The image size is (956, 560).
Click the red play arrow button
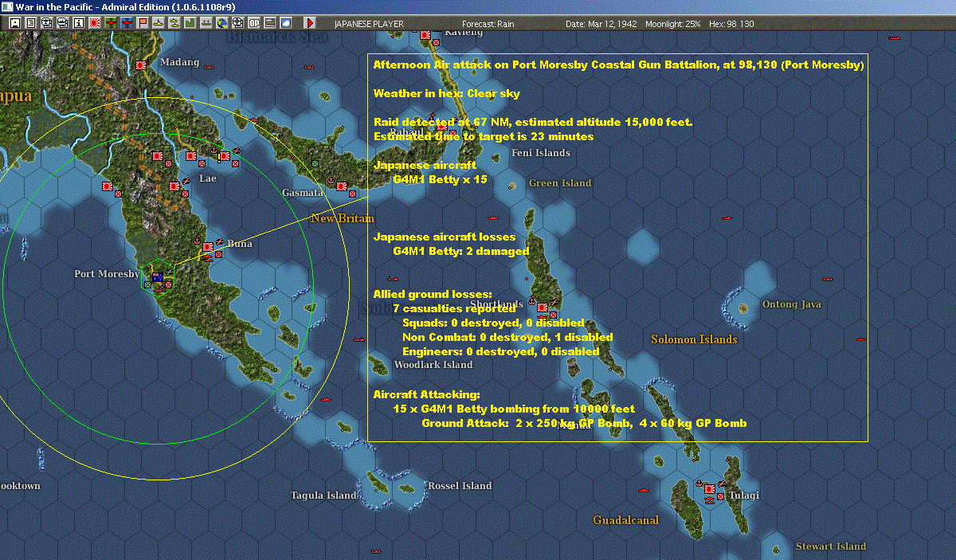tap(310, 23)
